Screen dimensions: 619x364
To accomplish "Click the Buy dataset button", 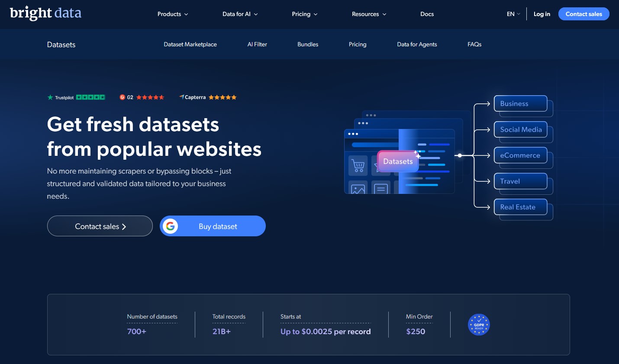I will pyautogui.click(x=213, y=226).
